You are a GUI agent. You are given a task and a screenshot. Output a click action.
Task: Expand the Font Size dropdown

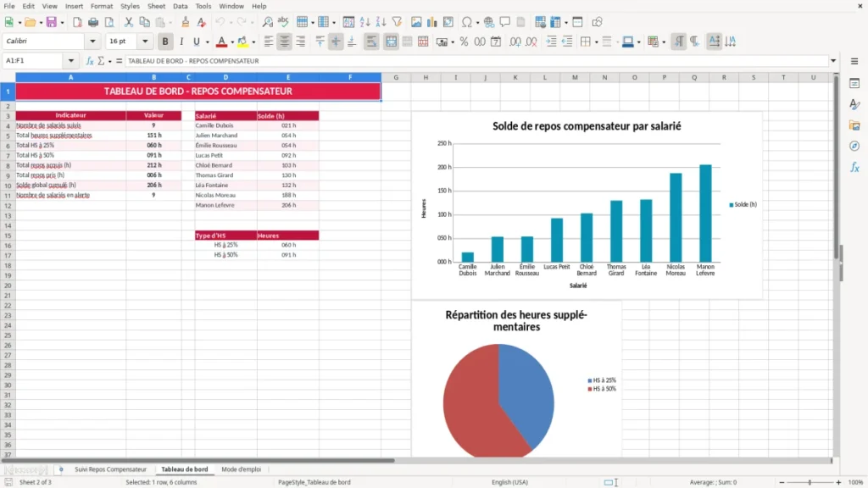click(145, 41)
